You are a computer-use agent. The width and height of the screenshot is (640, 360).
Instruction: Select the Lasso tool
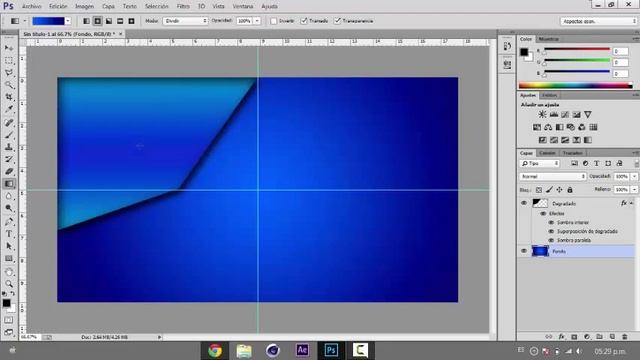click(9, 73)
